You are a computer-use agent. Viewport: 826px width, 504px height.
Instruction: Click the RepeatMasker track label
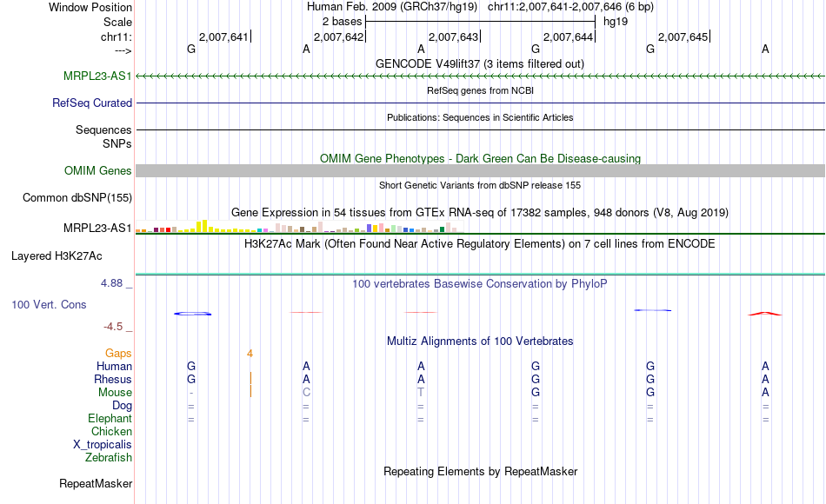(x=96, y=483)
